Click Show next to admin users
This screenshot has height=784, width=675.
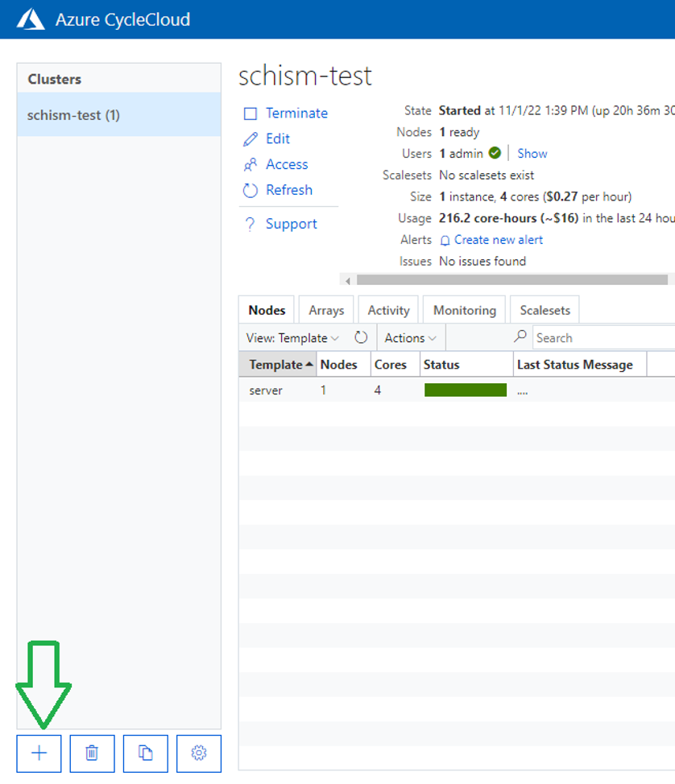532,154
